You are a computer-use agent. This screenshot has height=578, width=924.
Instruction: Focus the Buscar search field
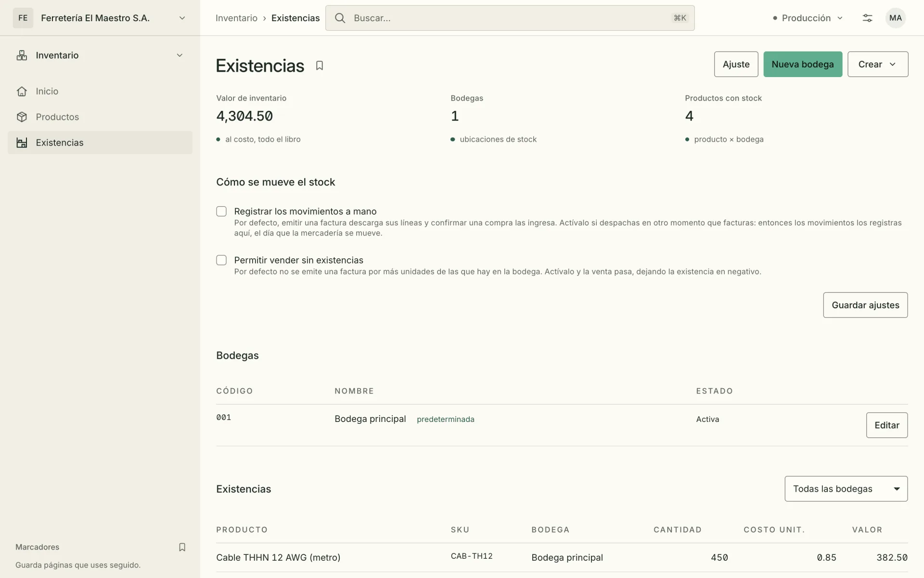pos(510,18)
